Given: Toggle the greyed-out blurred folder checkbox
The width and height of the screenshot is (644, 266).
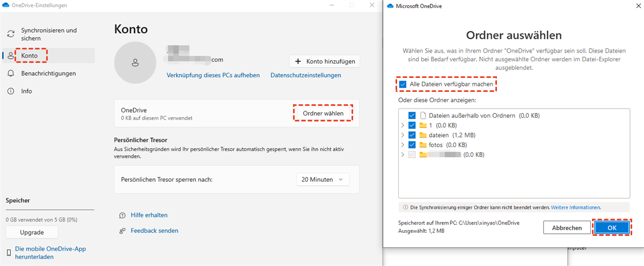Looking at the screenshot, I should click(412, 154).
